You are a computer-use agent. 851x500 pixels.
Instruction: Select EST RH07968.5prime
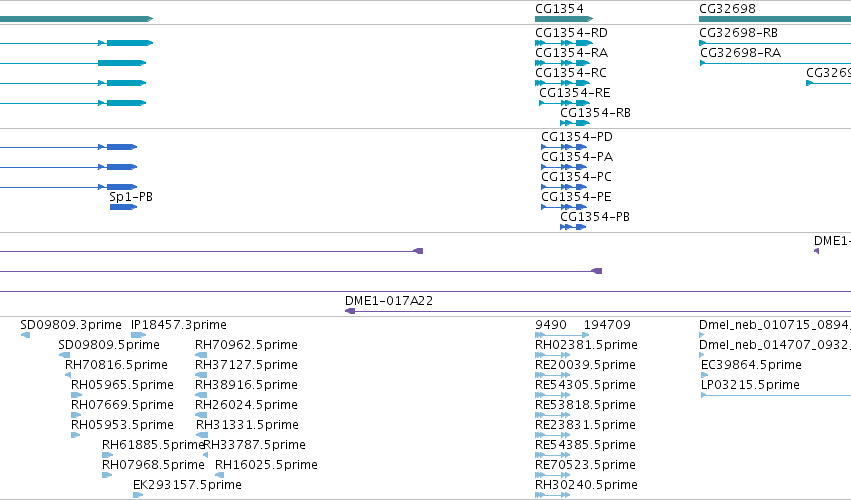[154, 465]
